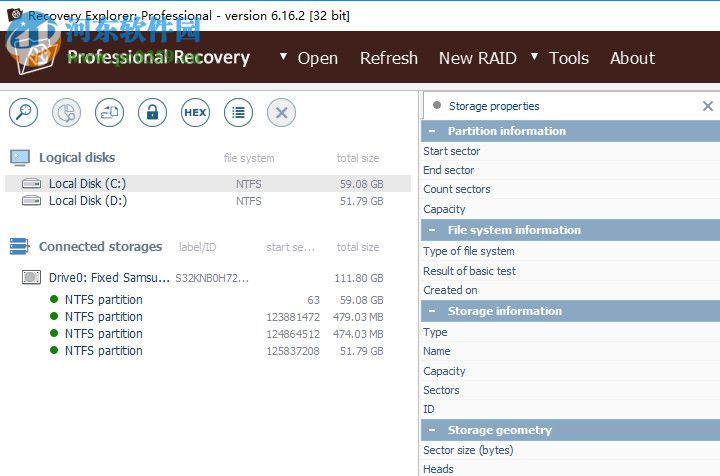Close the Storage properties panel
Screen dimensions: 720x476
pos(708,106)
